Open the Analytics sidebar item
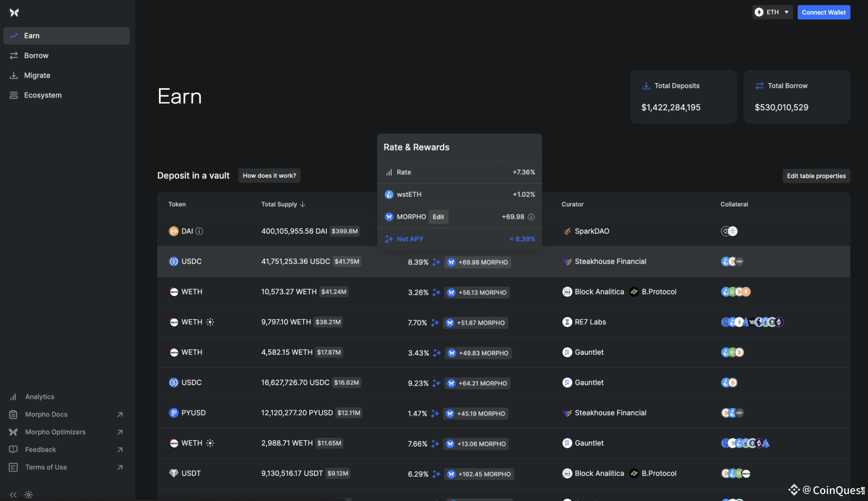This screenshot has height=501, width=868. click(40, 397)
